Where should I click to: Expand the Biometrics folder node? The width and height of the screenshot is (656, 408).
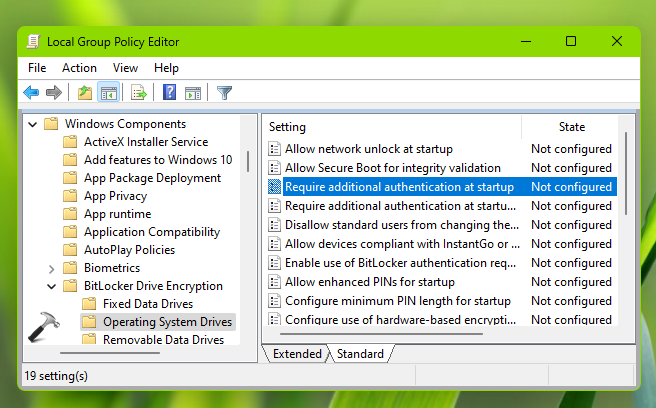pyautogui.click(x=51, y=268)
